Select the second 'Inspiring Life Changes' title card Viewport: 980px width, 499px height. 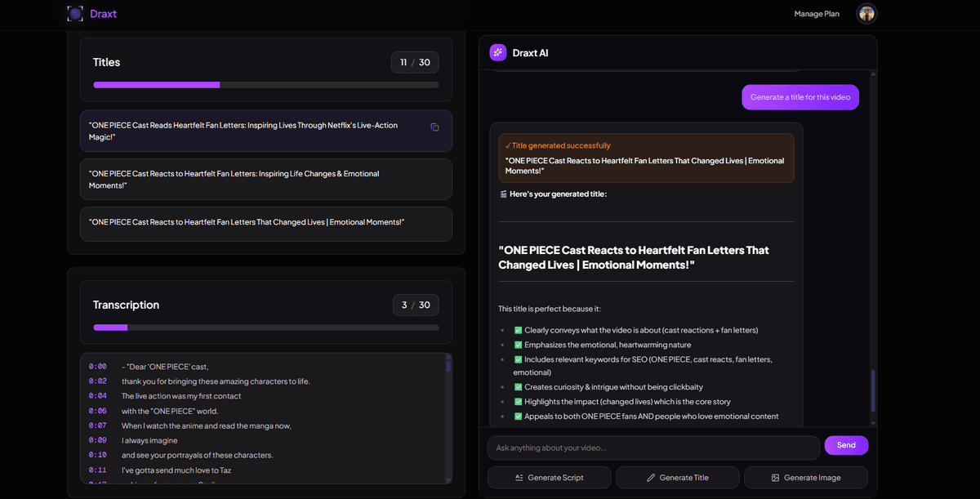coord(265,180)
